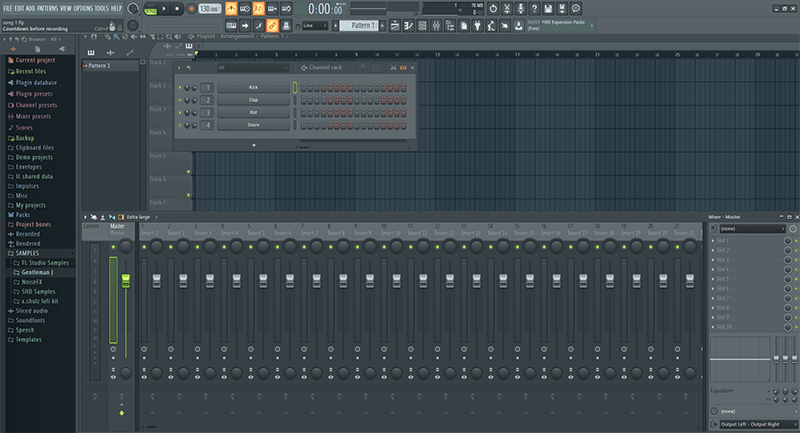Toggle step sequencer view icon in Channel rack
This screenshot has height=433, width=800.
tap(403, 67)
